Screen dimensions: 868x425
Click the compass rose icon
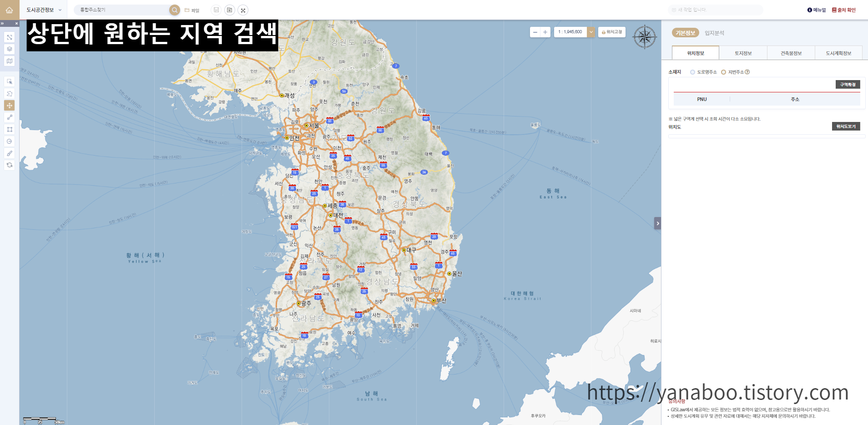pyautogui.click(x=645, y=37)
